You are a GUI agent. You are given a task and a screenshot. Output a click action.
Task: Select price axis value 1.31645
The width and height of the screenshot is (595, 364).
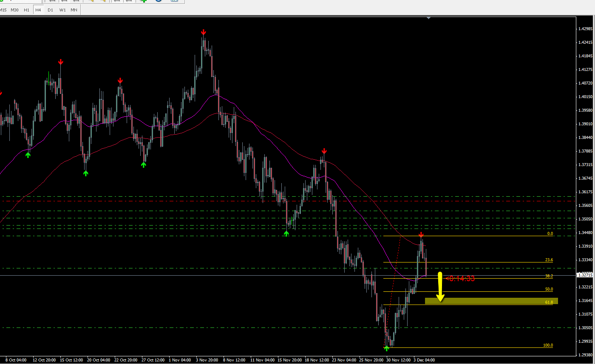coord(585,301)
